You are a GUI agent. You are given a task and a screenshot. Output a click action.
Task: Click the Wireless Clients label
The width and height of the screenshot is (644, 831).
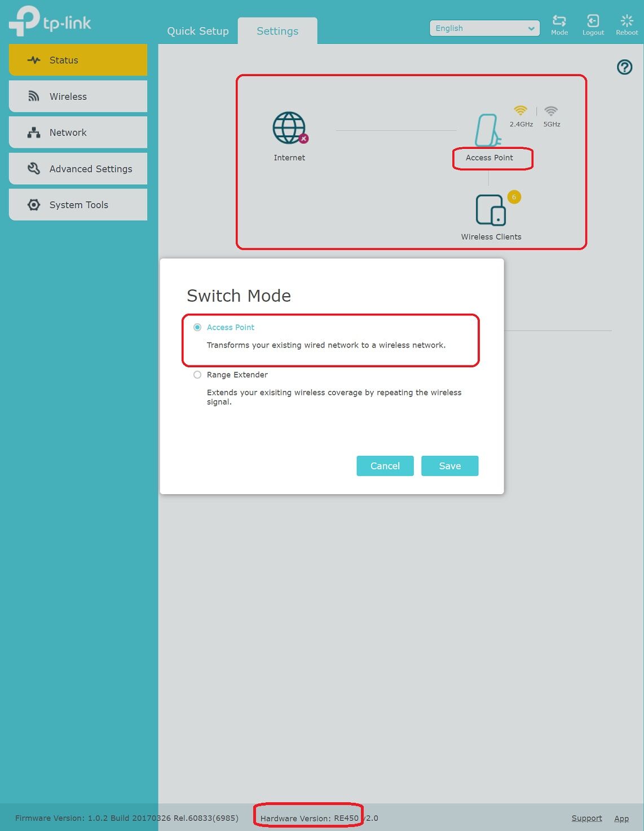pos(491,237)
